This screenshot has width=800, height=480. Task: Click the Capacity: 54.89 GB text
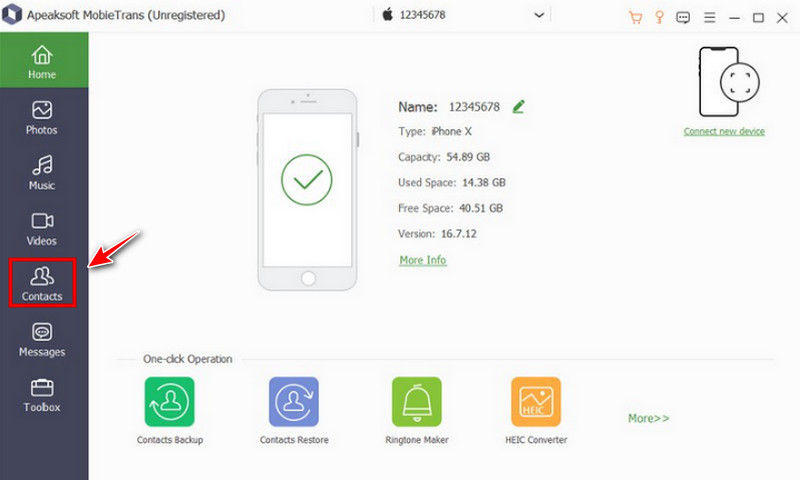444,157
